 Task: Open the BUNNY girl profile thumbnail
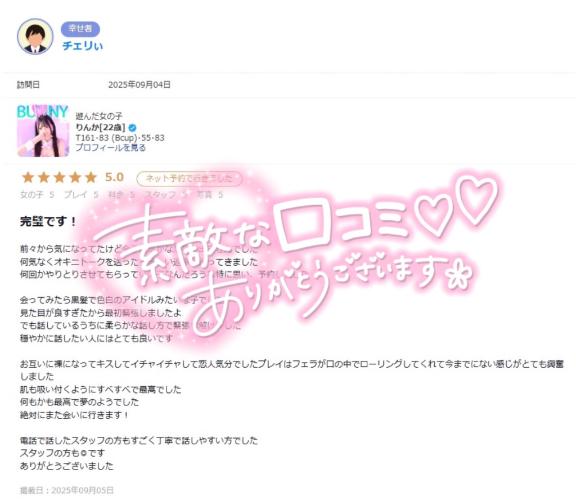click(x=43, y=131)
